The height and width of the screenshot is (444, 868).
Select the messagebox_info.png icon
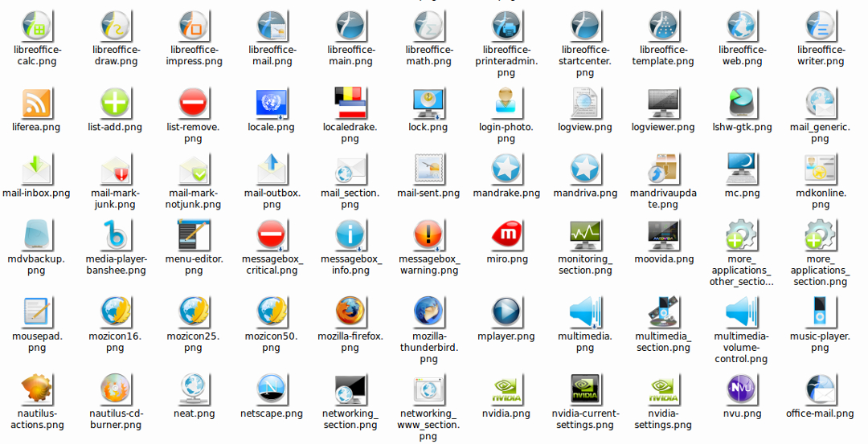pos(350,235)
